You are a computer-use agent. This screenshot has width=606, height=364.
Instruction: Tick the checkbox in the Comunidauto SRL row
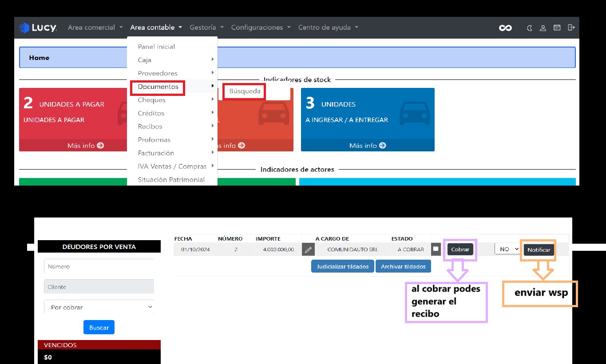click(436, 249)
